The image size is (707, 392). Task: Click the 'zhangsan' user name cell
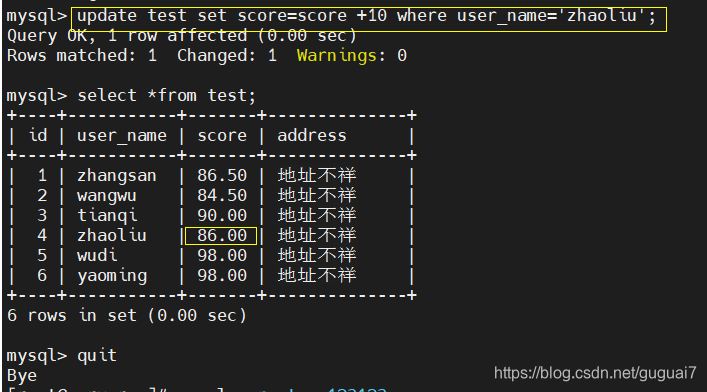pos(117,176)
